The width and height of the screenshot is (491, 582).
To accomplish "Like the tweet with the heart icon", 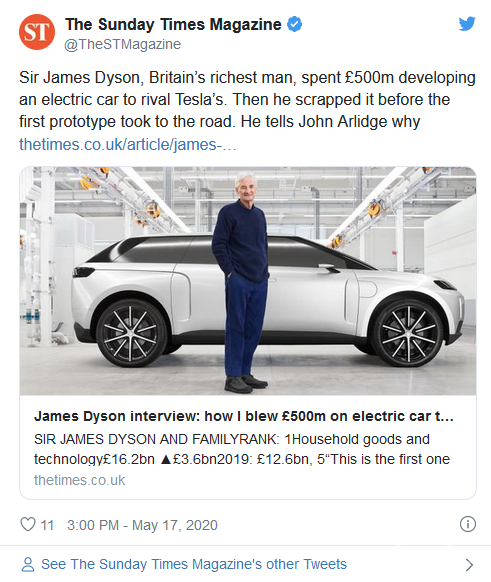I will pos(27,524).
